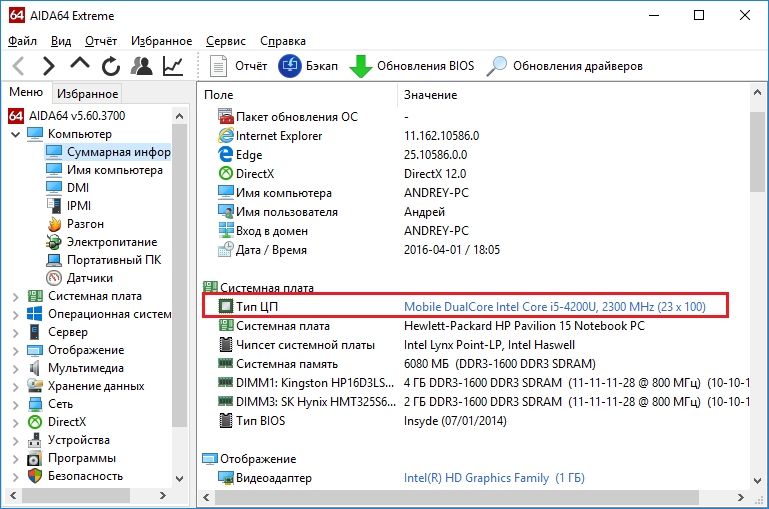This screenshot has height=509, width=769.
Task: Switch to the Меню tab
Action: (26, 92)
